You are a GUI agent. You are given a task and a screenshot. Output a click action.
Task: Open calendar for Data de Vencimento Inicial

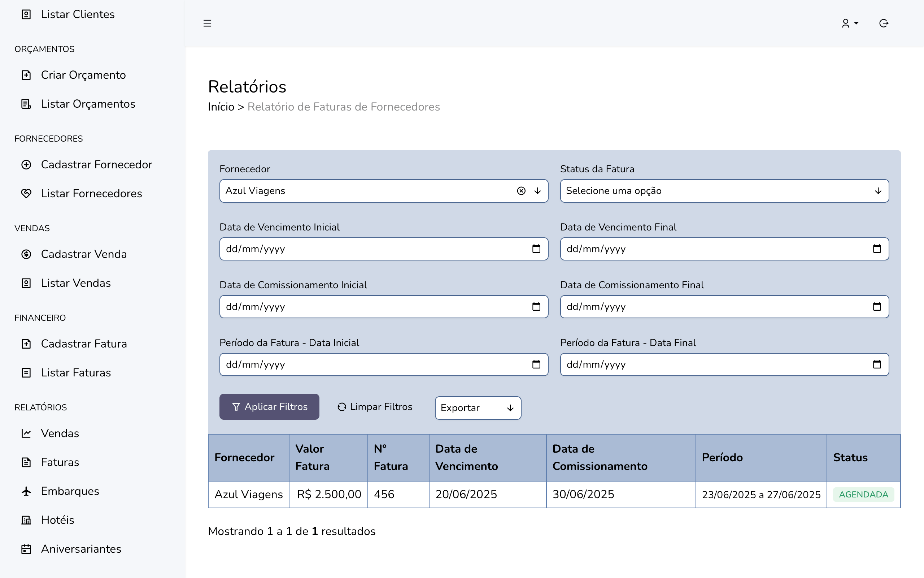coord(536,249)
